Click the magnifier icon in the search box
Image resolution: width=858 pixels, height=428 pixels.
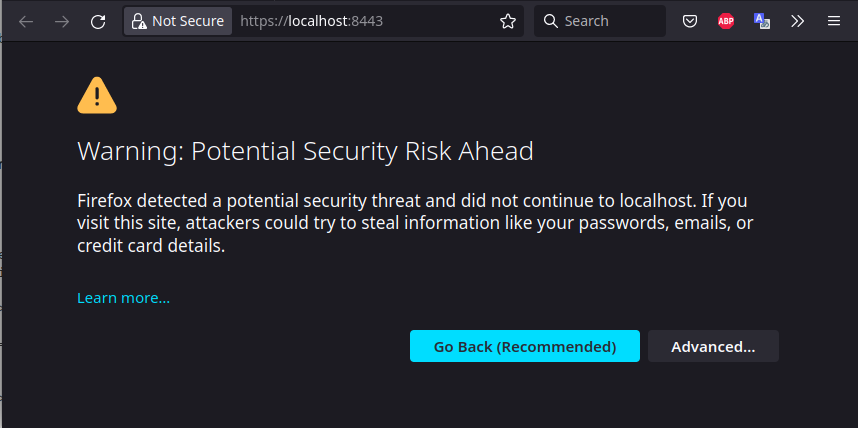point(550,21)
